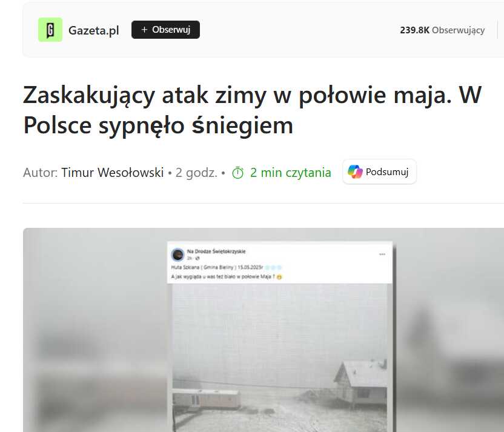
Task: Click the snowy house in the photo
Action: tap(360, 382)
